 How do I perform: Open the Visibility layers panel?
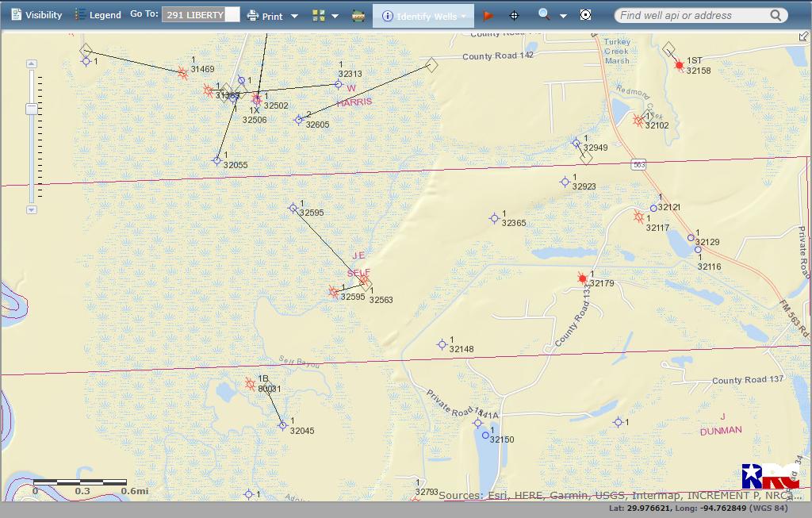tap(36, 15)
